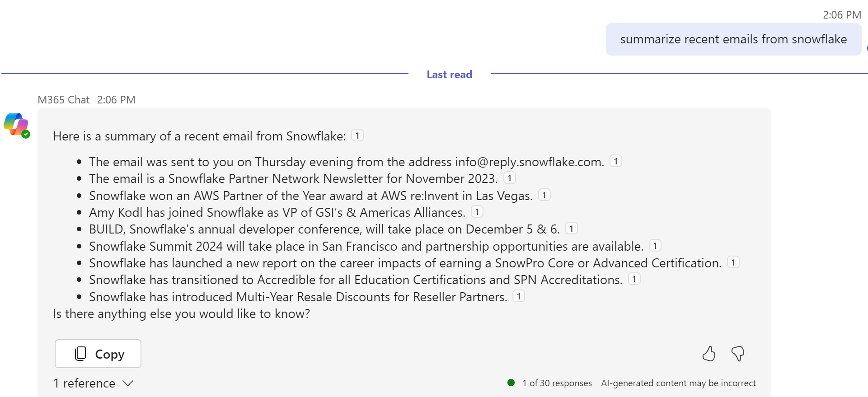
Task: Click the thumbs down feedback icon
Action: pos(737,354)
